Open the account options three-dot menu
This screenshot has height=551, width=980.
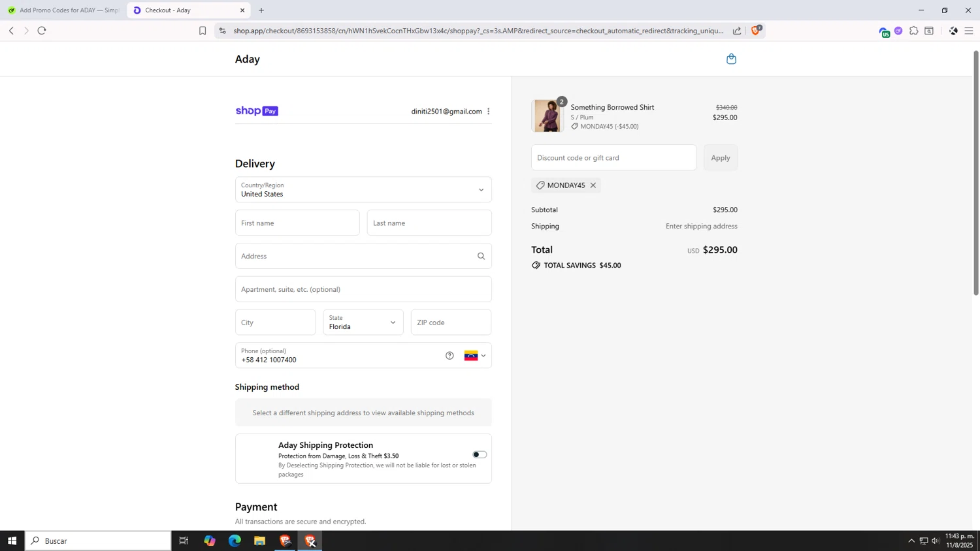tap(488, 111)
